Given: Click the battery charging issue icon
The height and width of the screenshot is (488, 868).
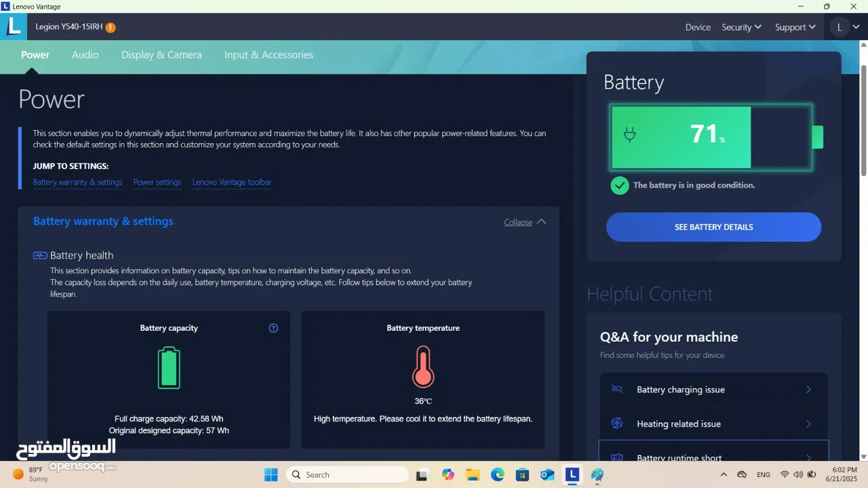Looking at the screenshot, I should point(617,389).
